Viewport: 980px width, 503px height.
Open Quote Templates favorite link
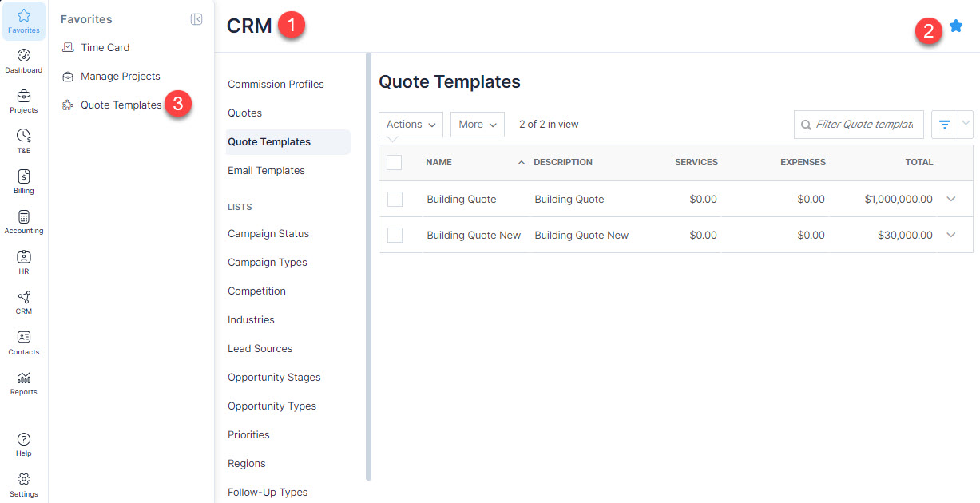tap(121, 105)
